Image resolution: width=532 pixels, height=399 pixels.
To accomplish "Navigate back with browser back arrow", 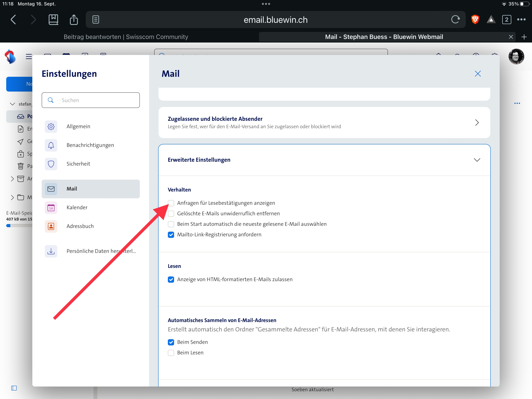I will pyautogui.click(x=13, y=19).
